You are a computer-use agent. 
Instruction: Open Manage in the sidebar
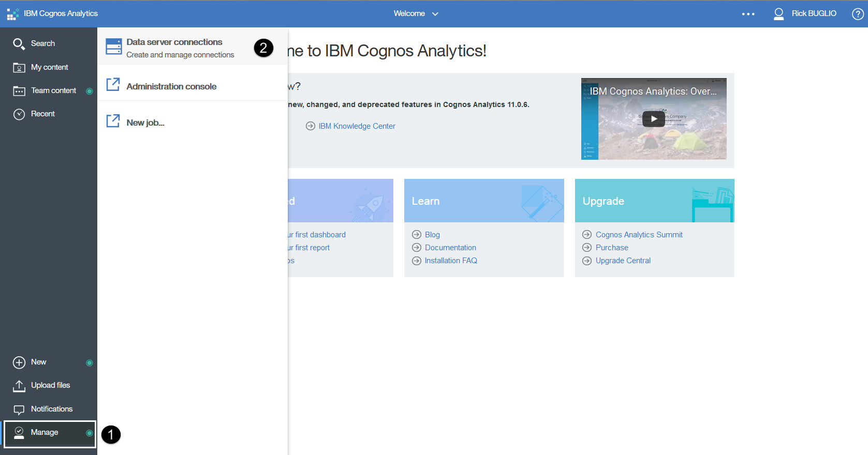pyautogui.click(x=50, y=434)
